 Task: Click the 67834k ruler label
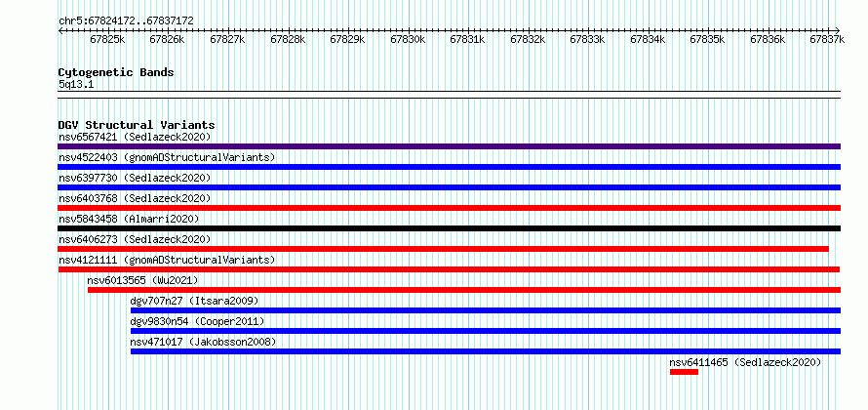pos(649,39)
